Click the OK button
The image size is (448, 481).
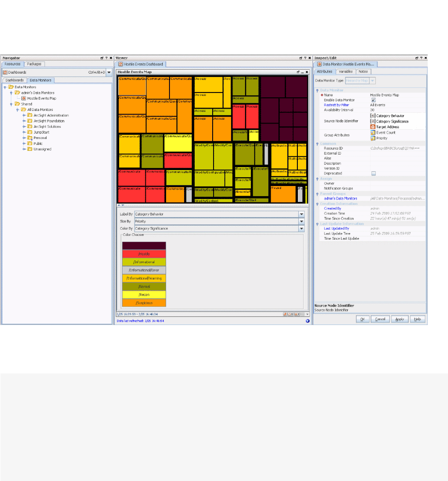coord(362,319)
